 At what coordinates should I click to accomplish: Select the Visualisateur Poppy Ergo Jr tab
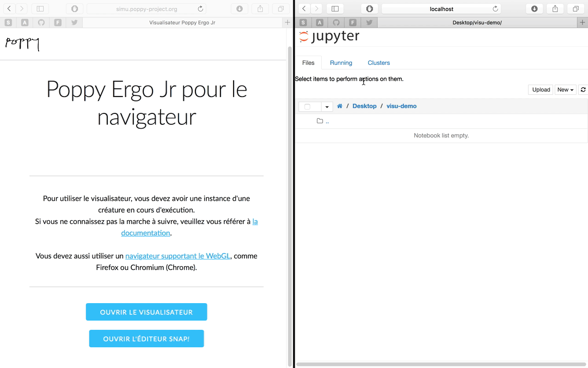point(182,22)
